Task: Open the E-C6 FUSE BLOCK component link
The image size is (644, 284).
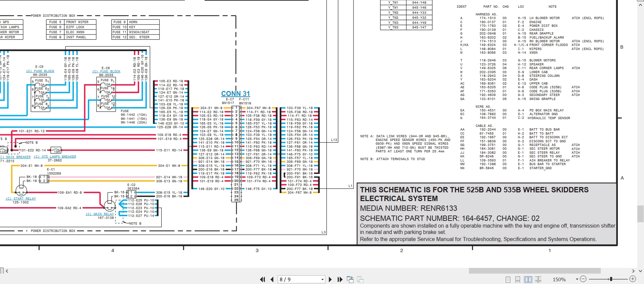Action: tap(106, 72)
